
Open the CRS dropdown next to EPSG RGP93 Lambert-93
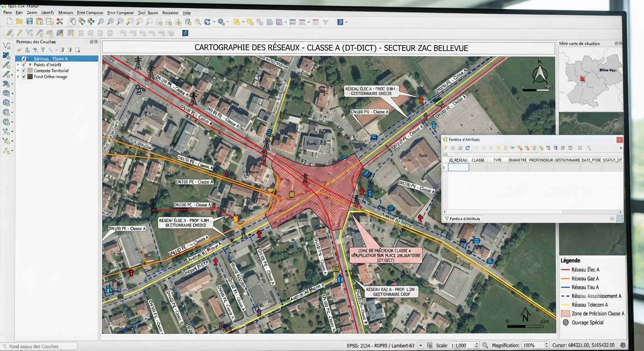coord(421,346)
